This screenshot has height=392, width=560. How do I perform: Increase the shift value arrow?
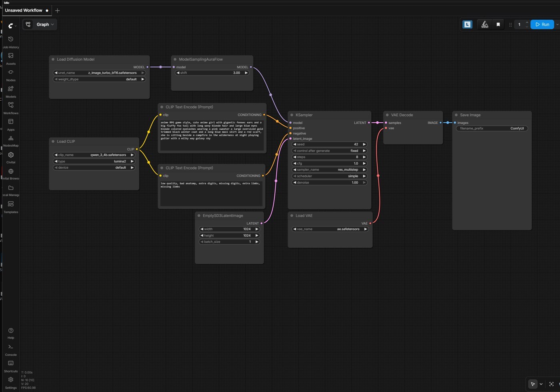click(246, 73)
